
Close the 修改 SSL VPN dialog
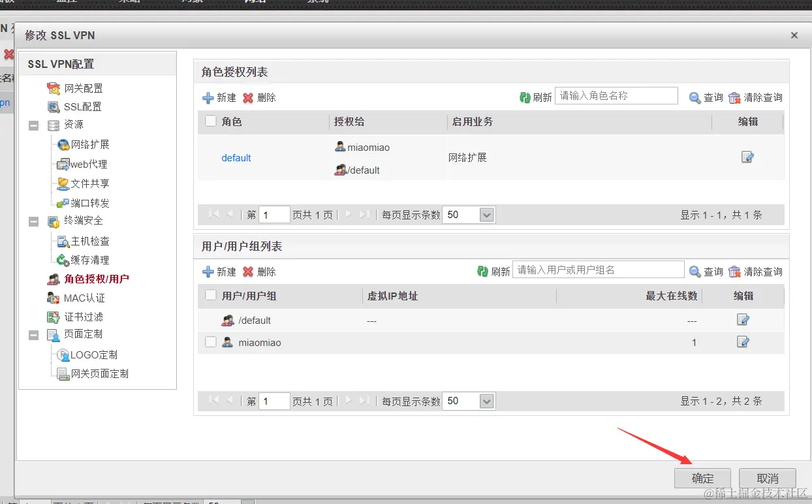point(794,36)
